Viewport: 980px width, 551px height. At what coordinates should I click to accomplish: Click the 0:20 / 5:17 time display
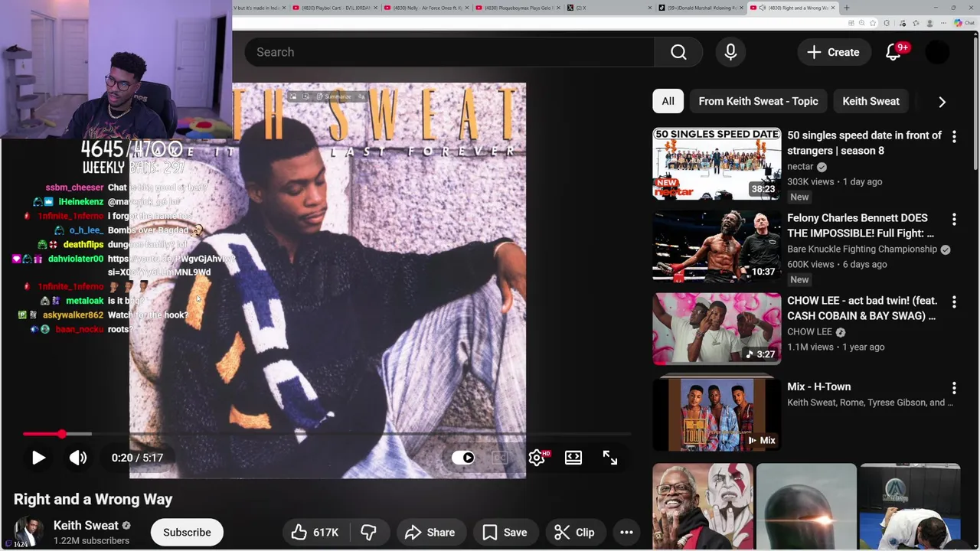click(x=137, y=458)
